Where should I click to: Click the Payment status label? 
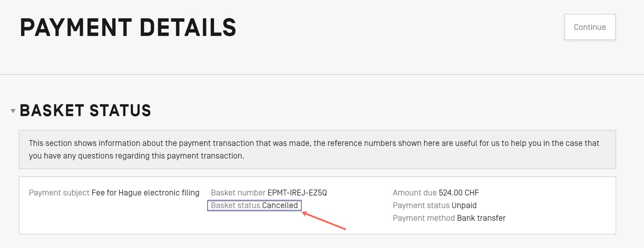421,205
